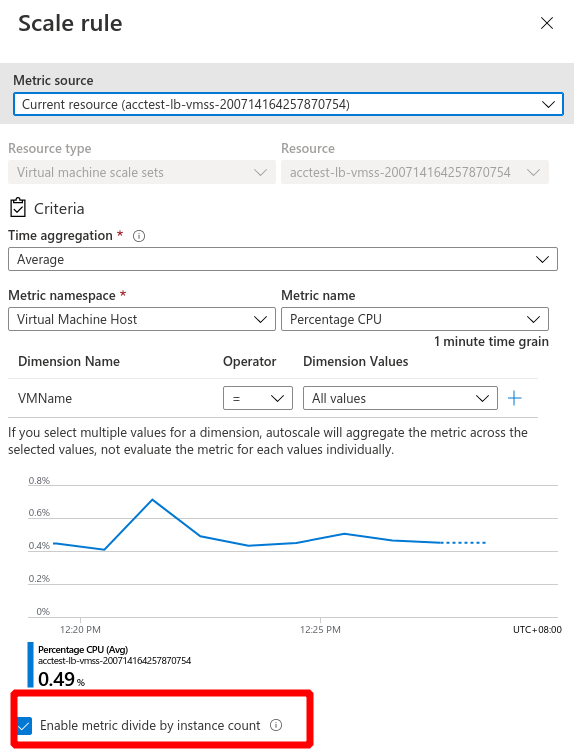Screen dimensions: 574x750
Task: Click the Percentage CPU (Avg) legend entry
Action: tap(83, 650)
